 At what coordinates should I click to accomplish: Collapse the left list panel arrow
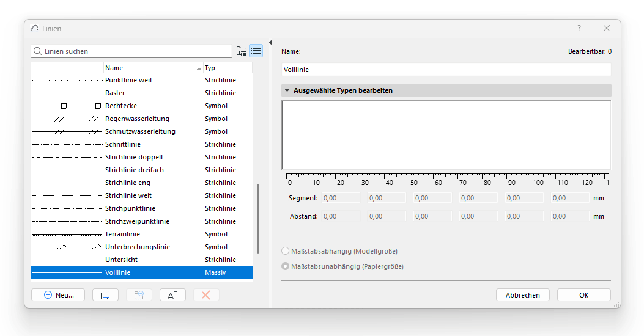click(x=270, y=42)
